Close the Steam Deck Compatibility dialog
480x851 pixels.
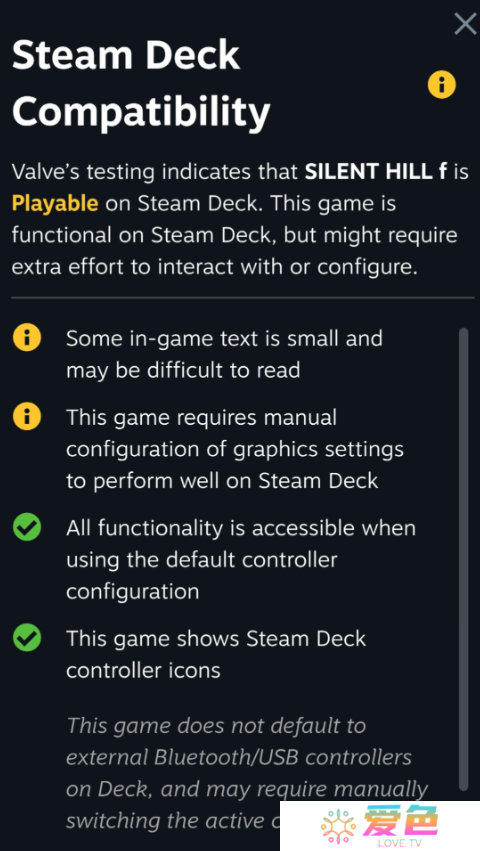[465, 24]
